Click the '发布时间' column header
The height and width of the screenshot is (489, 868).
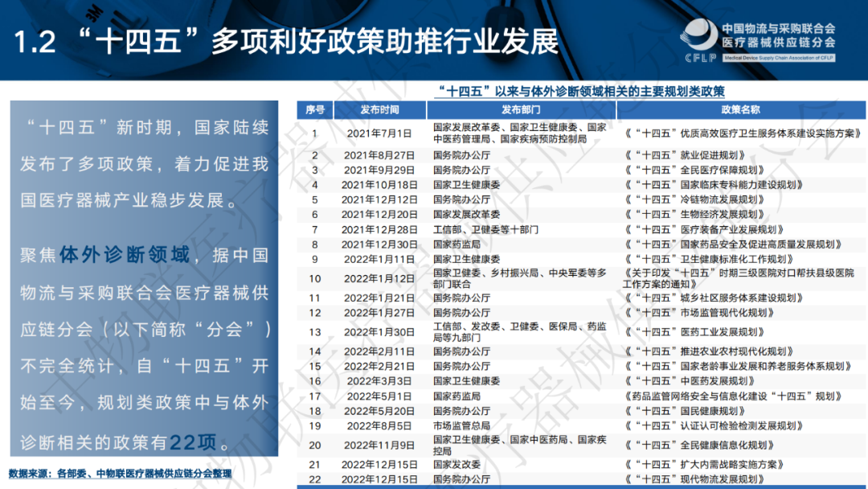379,109
